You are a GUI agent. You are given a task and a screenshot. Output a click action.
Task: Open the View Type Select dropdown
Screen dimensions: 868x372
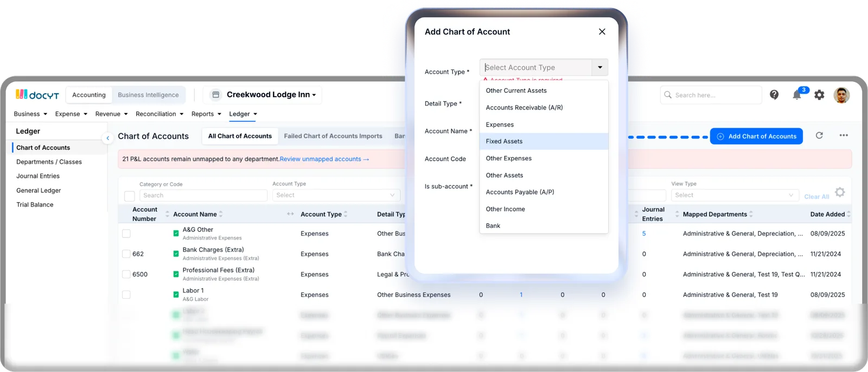coord(735,195)
